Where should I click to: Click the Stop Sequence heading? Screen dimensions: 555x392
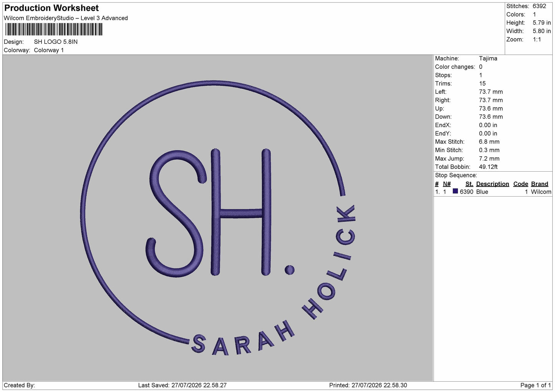(456, 175)
